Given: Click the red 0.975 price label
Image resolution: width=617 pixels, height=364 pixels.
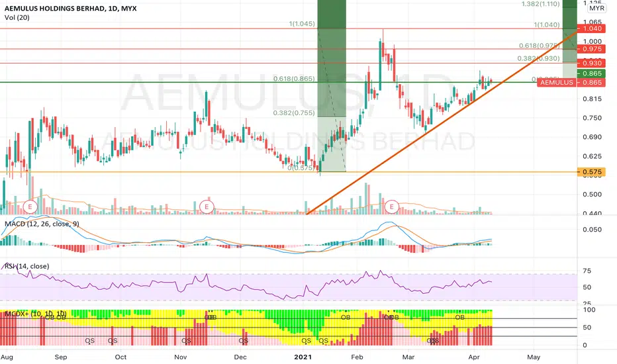Looking at the screenshot, I should pos(591,49).
